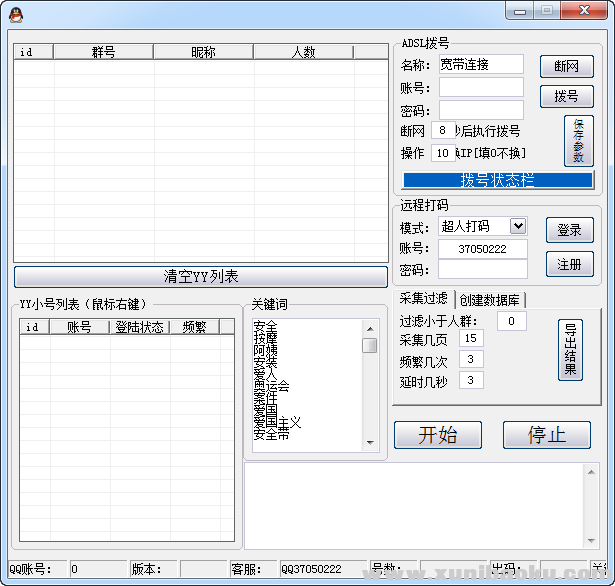Click the blue 拨号状态栏 bar

tap(497, 180)
